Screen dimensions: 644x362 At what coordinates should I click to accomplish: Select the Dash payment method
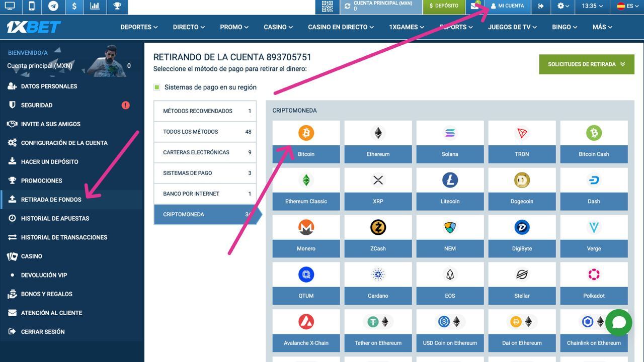(x=594, y=189)
